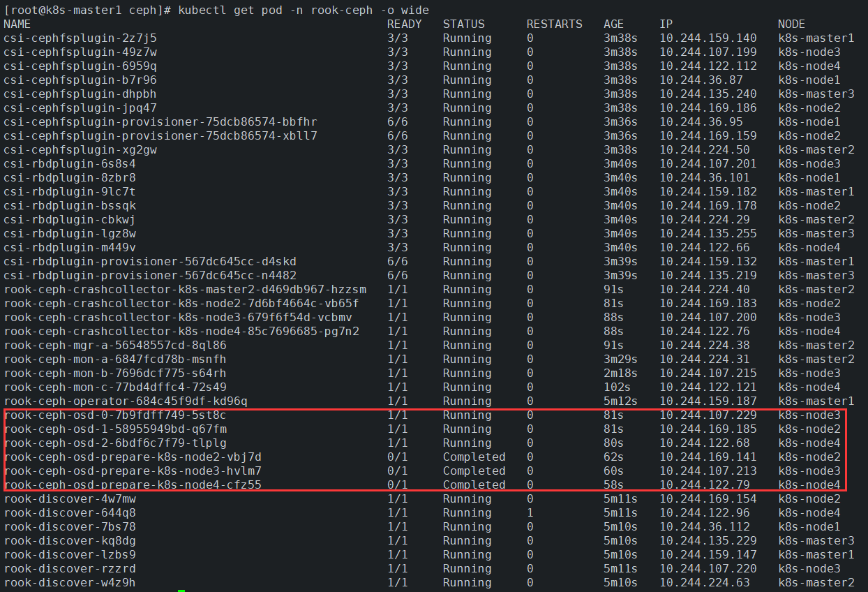This screenshot has height=592, width=868.
Task: Select pod name rook-discover-rzzrd
Action: coord(70,568)
